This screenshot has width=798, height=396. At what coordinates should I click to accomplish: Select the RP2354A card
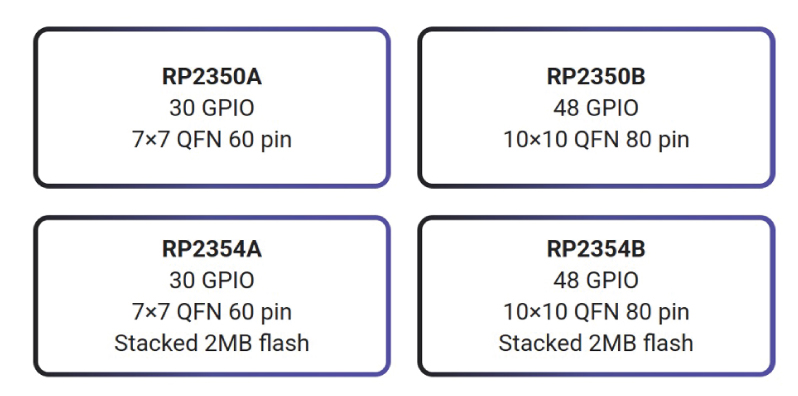pos(212,296)
